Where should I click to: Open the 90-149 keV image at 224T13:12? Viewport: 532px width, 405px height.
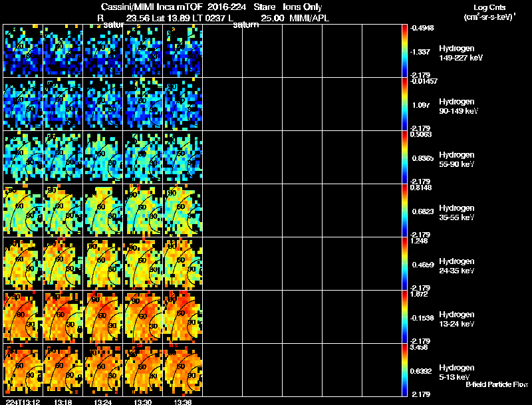23,104
